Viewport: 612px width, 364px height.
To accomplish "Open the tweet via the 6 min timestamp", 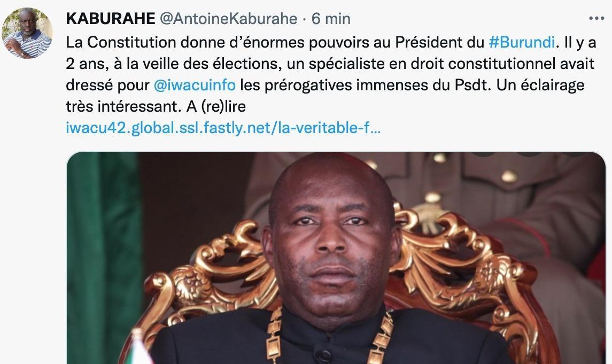I will tap(331, 19).
